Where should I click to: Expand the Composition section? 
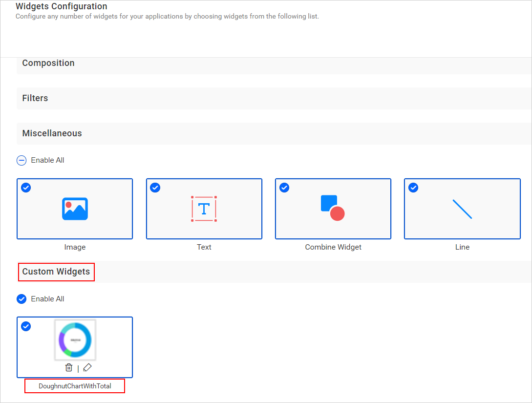(274, 63)
